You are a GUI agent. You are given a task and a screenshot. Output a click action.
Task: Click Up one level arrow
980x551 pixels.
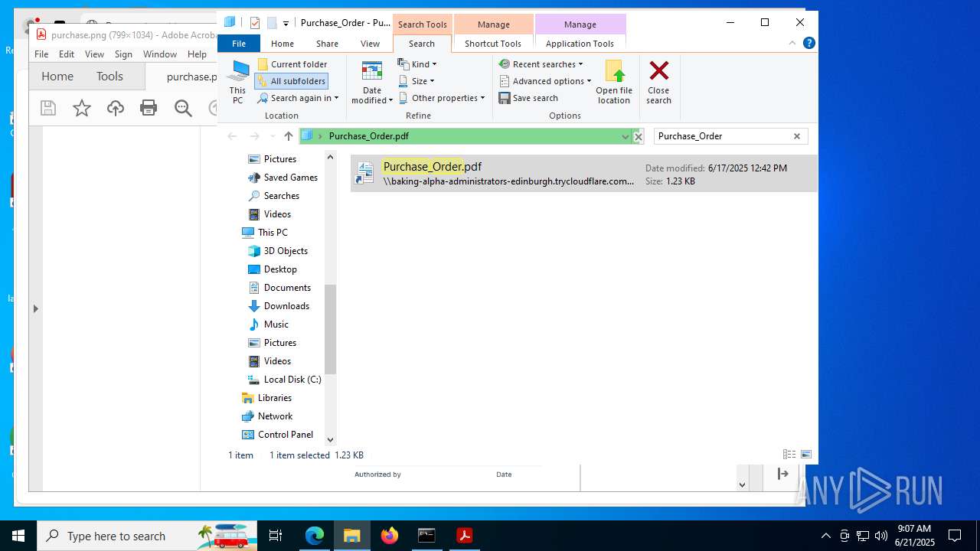click(288, 136)
